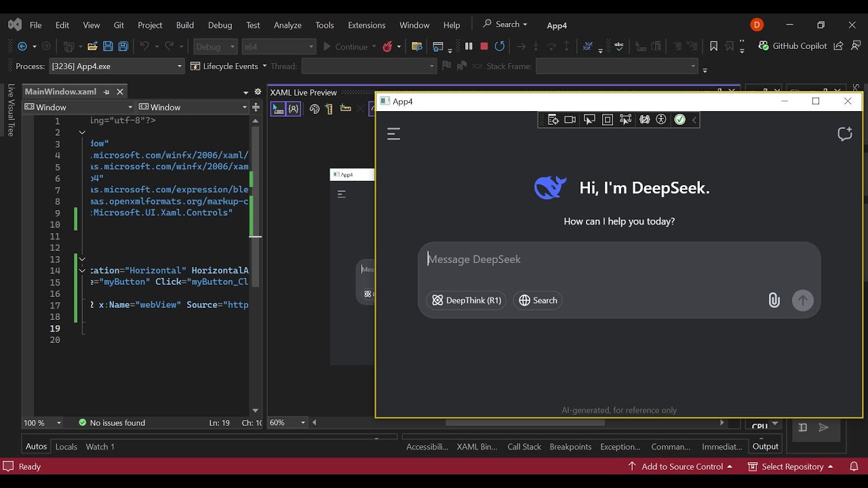Open the Process App4.exe dropdown
The width and height of the screenshot is (868, 488).
(x=117, y=66)
